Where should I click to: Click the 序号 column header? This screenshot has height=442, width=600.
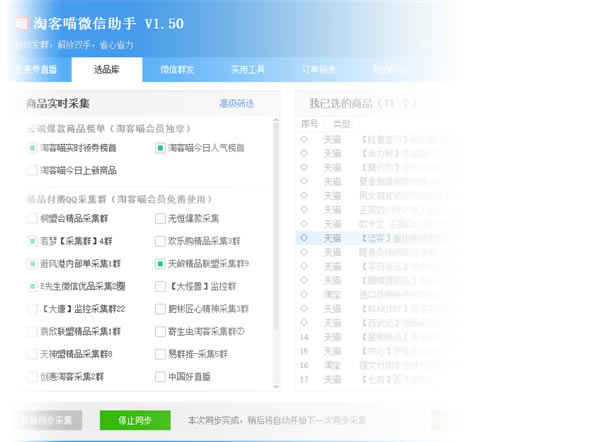309,124
